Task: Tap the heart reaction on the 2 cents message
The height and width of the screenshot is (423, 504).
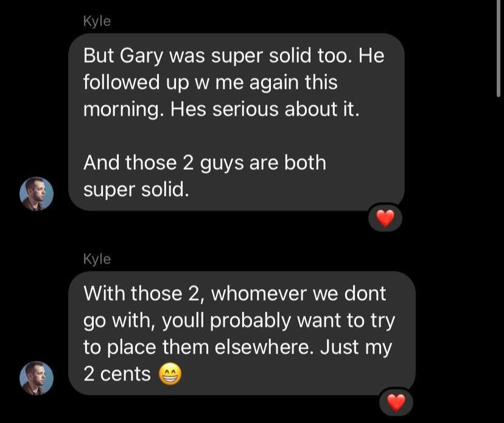Action: click(396, 403)
